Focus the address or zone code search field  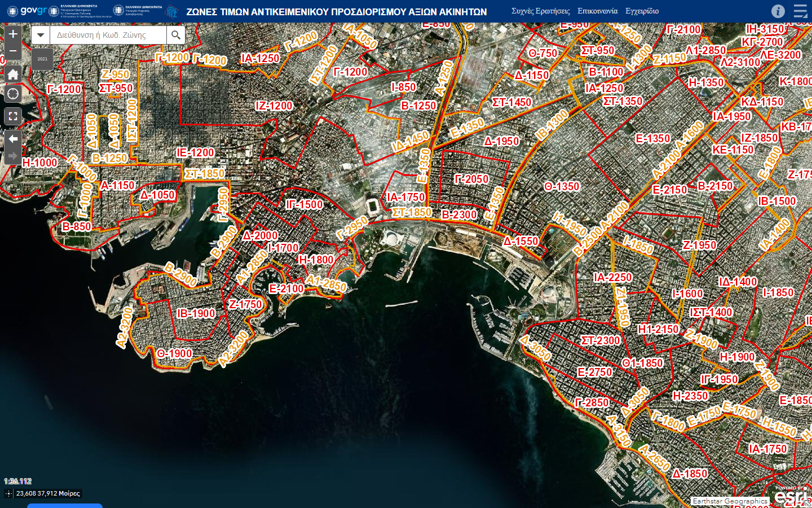point(108,35)
